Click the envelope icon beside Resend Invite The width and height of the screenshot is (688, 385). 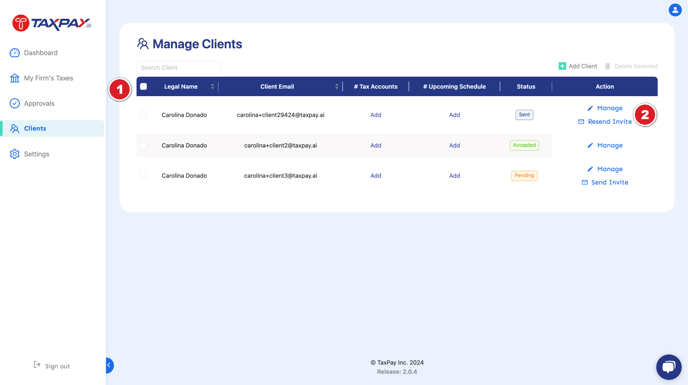coord(581,122)
